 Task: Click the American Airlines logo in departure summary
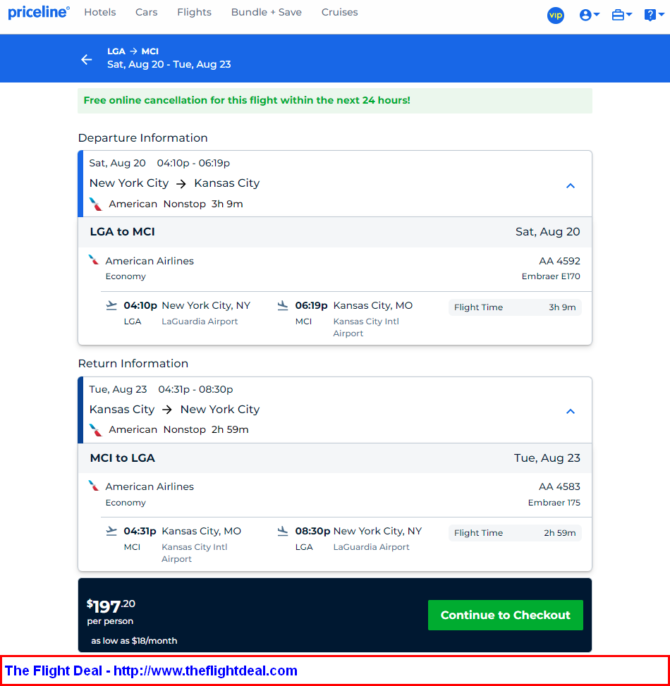95,204
